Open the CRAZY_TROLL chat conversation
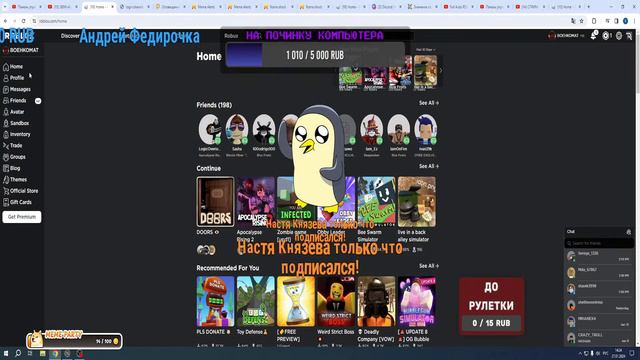The image size is (640, 360). [x=599, y=338]
